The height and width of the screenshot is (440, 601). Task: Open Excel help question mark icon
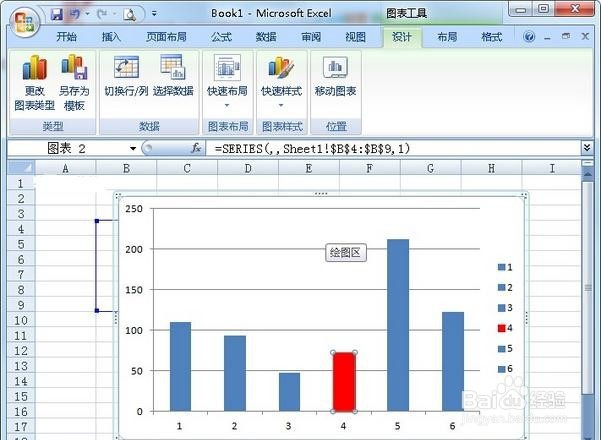click(529, 37)
